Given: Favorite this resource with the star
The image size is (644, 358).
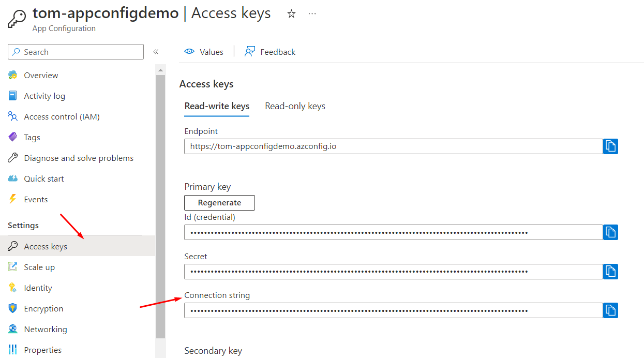Looking at the screenshot, I should pos(291,14).
